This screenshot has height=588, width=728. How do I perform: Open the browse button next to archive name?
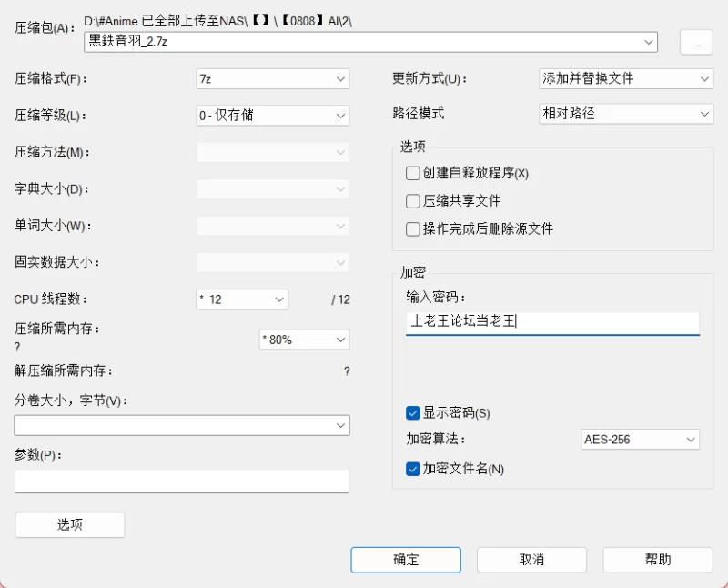(696, 43)
